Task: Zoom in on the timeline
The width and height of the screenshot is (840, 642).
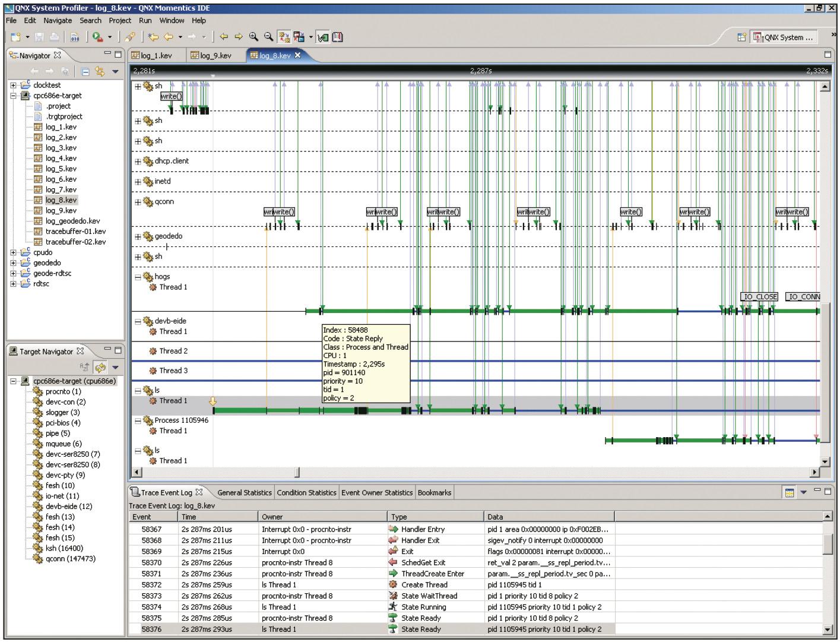Action: [253, 37]
